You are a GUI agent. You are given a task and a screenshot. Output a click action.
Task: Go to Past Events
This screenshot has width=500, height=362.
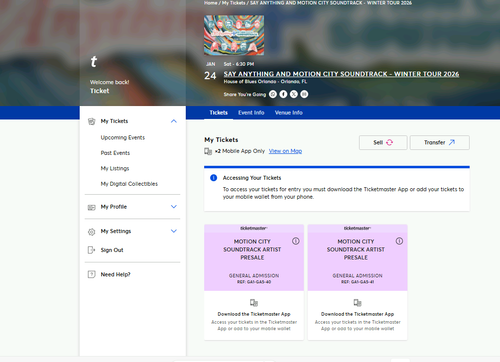(115, 153)
